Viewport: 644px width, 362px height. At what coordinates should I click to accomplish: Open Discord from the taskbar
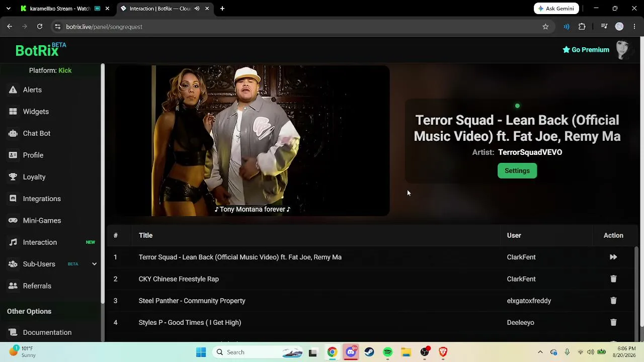351,352
